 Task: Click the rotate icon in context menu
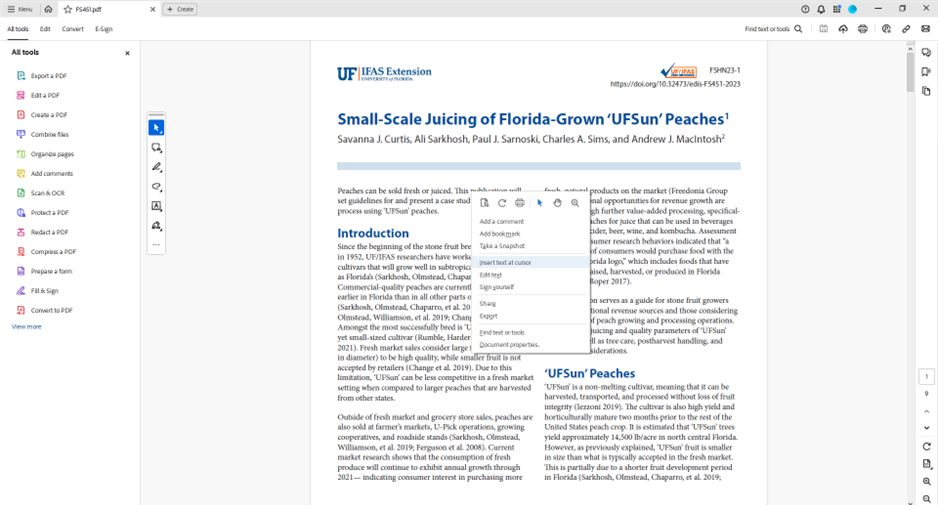[502, 203]
